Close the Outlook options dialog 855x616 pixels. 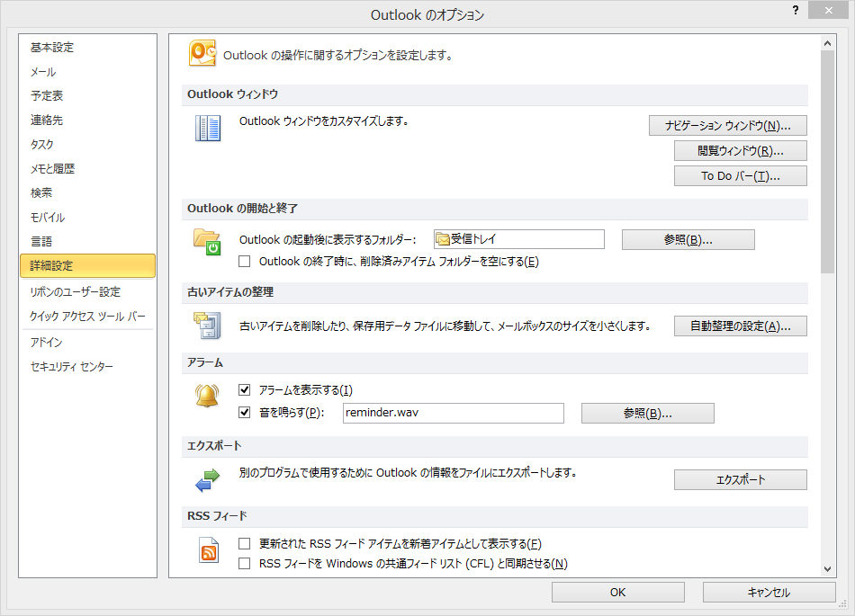point(828,10)
